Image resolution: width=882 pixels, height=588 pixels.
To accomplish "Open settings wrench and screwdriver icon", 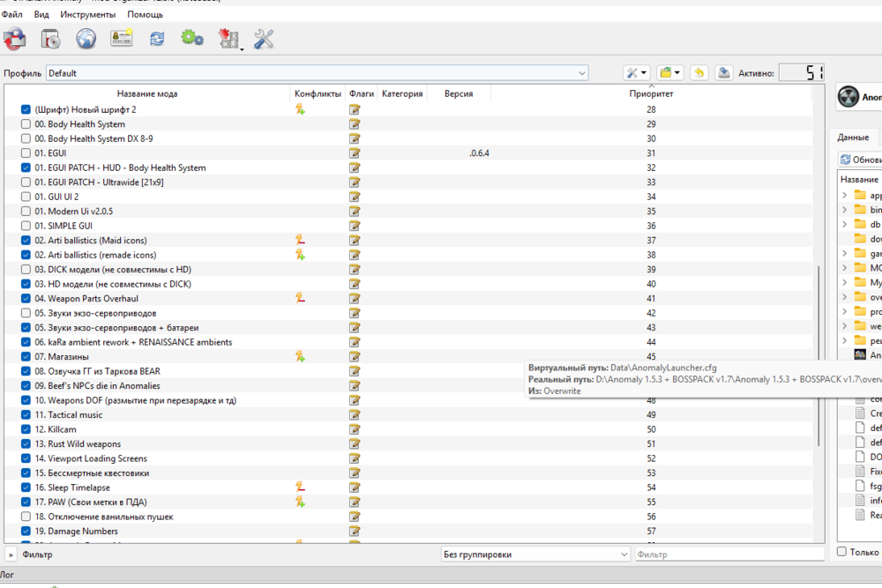I will click(x=263, y=39).
